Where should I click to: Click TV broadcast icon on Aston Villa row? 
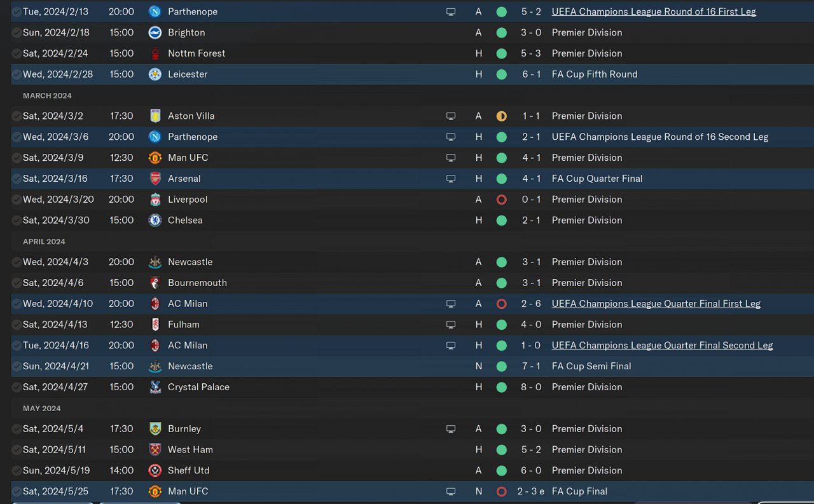451,116
